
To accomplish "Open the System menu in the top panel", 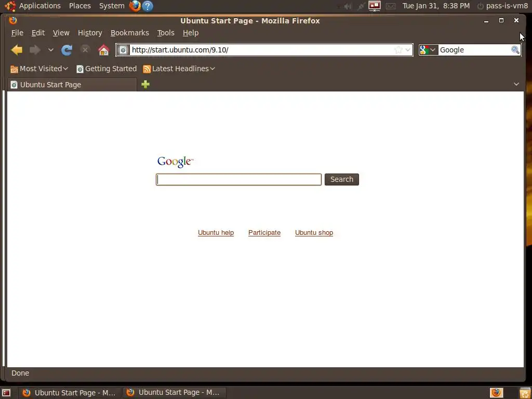I will (x=112, y=6).
